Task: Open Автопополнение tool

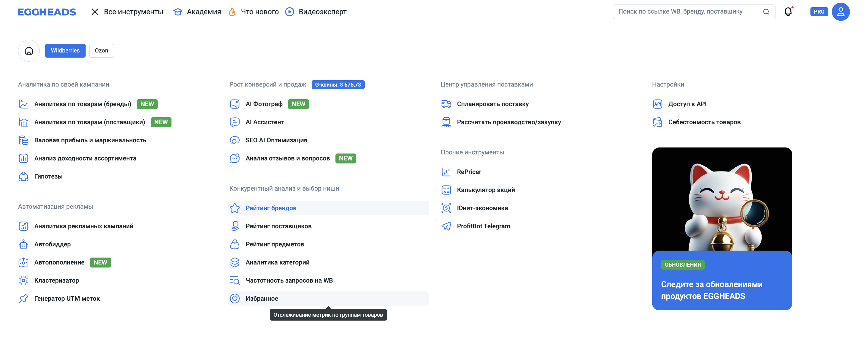Action: coord(59,262)
